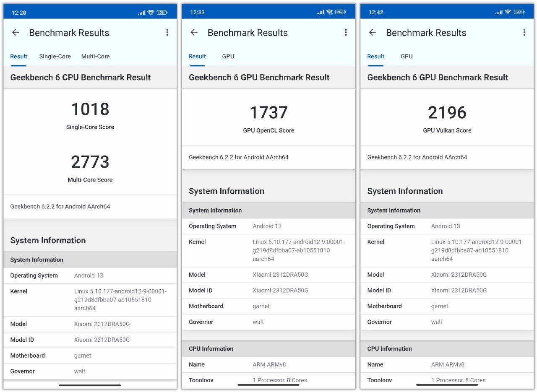Tap CPU Information header in OpenCL screen
This screenshot has height=392, width=537.
tap(268, 349)
